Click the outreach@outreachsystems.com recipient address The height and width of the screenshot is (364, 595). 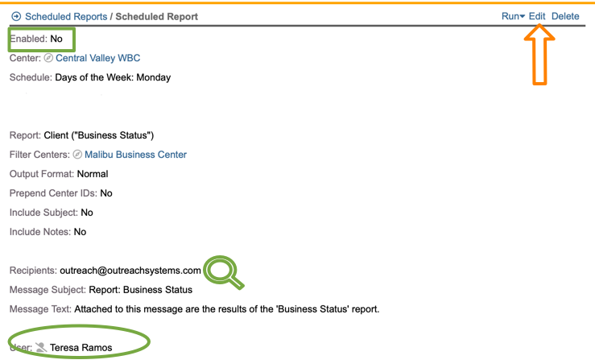[x=130, y=271]
